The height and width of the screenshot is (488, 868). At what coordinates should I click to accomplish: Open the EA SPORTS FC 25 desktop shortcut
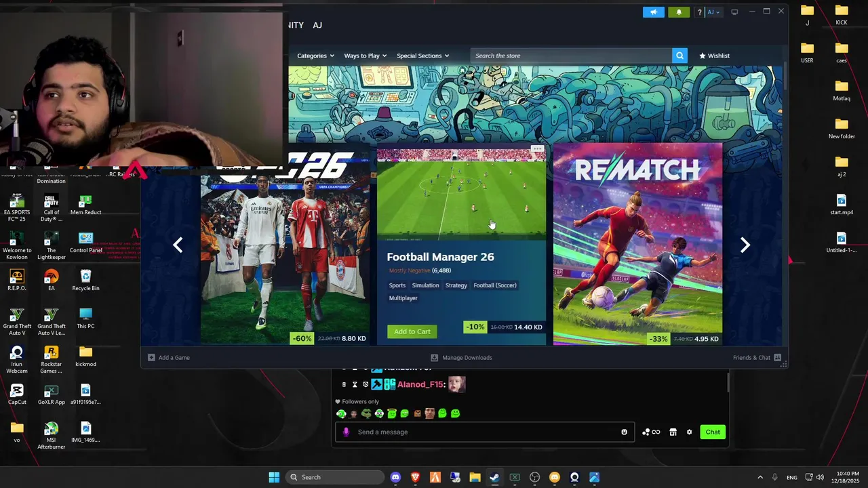click(17, 208)
